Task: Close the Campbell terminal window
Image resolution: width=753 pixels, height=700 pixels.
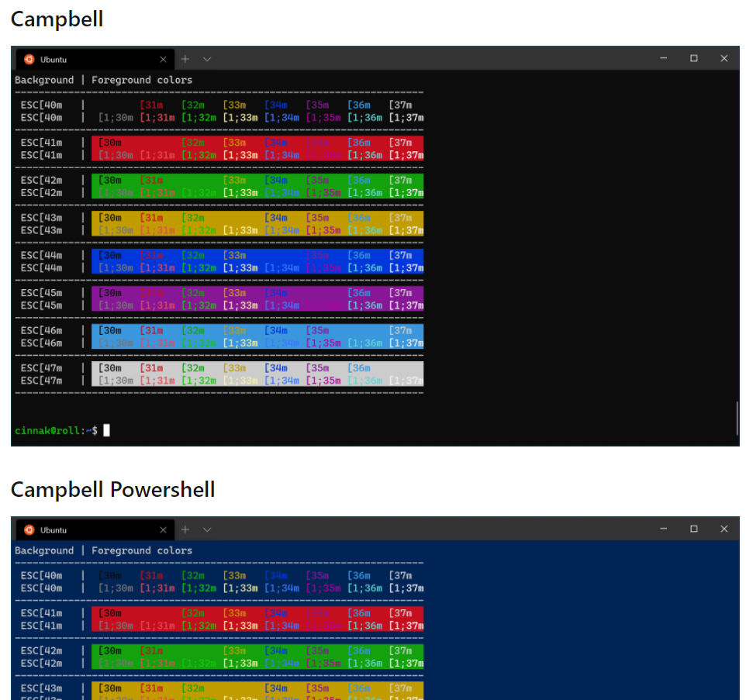Action: click(724, 58)
